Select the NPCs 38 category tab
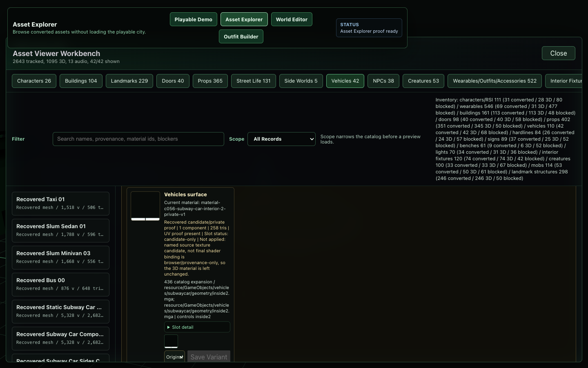This screenshot has height=368, width=588. 383,81
